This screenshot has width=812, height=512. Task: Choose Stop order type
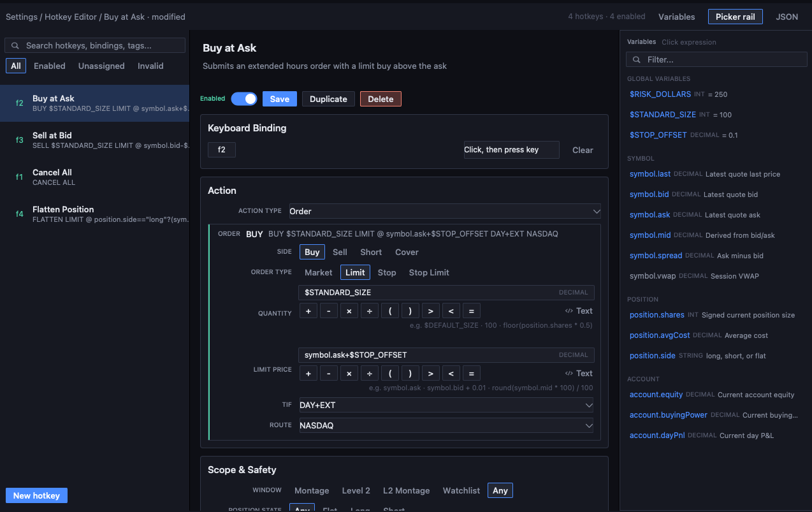(x=387, y=272)
